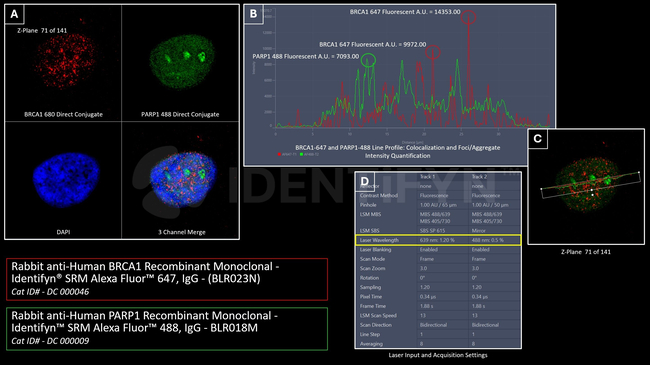Click 'Z-Plane 71 of 141' text in panel A
650x365 pixels.
(42, 30)
